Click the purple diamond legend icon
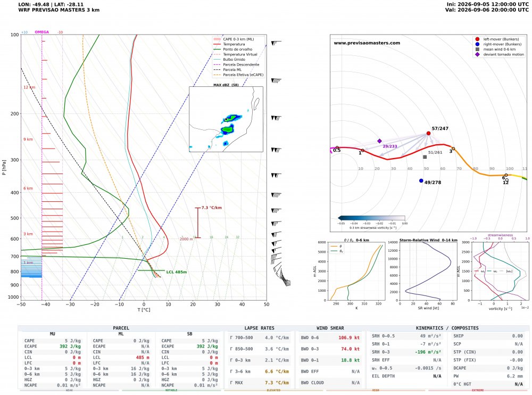 point(477,54)
